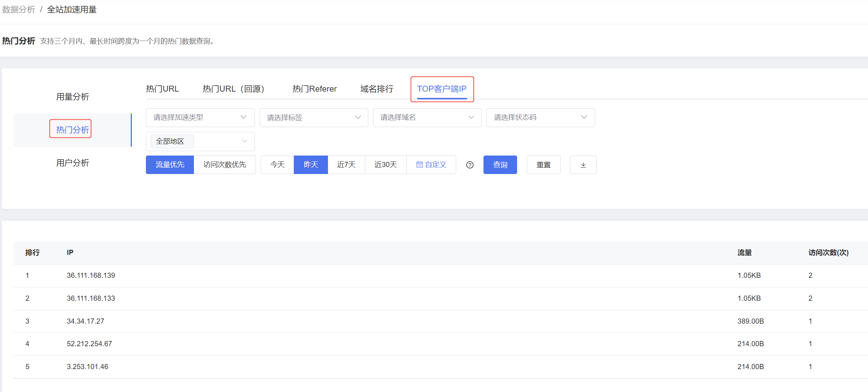Image resolution: width=868 pixels, height=392 pixels.
Task: Click IP address 36.111.168.133
Action: click(91, 298)
